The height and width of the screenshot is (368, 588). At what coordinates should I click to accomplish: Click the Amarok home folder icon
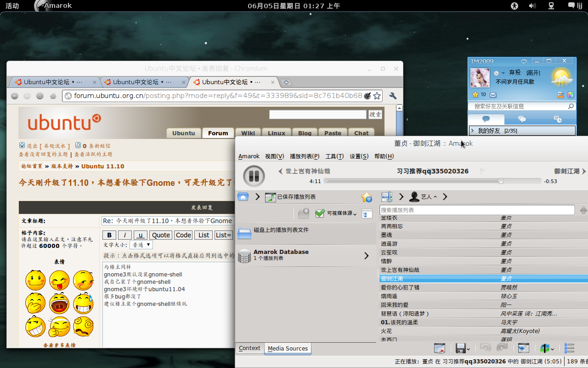[x=243, y=197]
